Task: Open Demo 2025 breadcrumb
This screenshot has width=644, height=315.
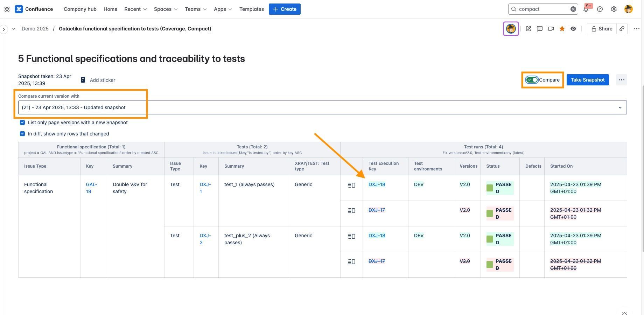Action: (35, 29)
